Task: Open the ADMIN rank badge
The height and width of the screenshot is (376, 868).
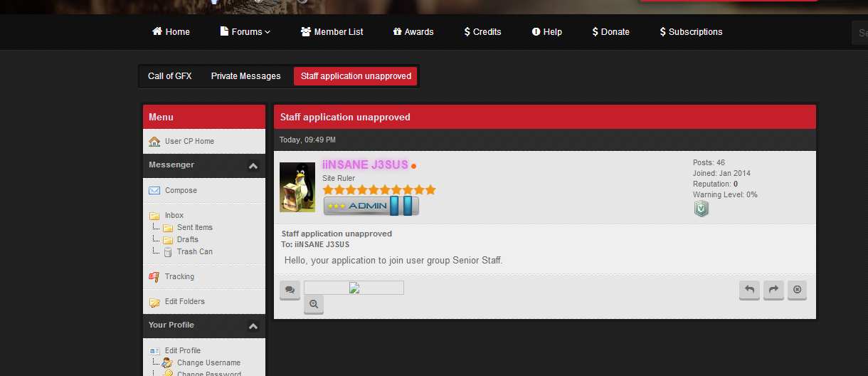Action: (371, 206)
